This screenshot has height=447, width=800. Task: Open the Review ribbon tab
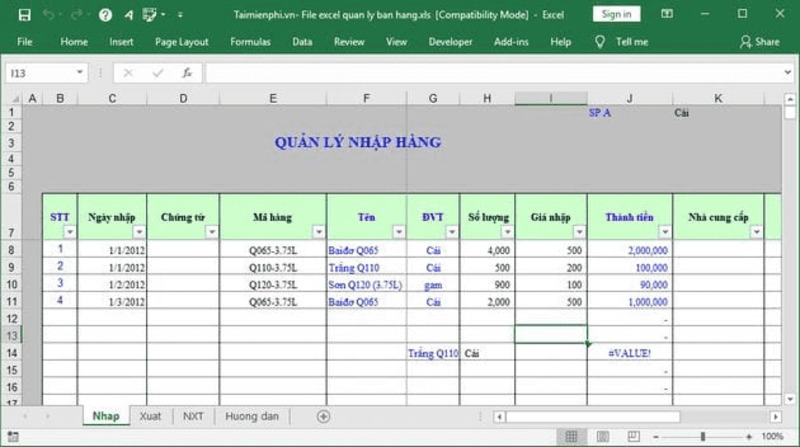pyautogui.click(x=349, y=42)
